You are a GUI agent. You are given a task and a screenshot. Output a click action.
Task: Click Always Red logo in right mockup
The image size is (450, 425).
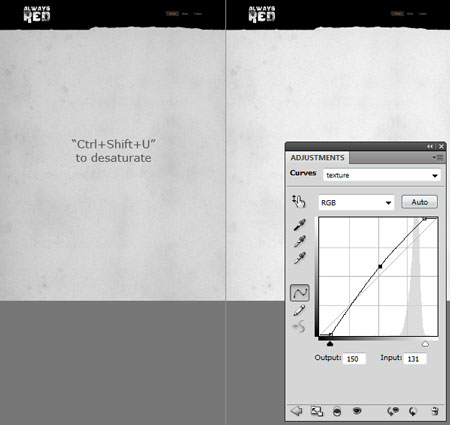pyautogui.click(x=262, y=14)
